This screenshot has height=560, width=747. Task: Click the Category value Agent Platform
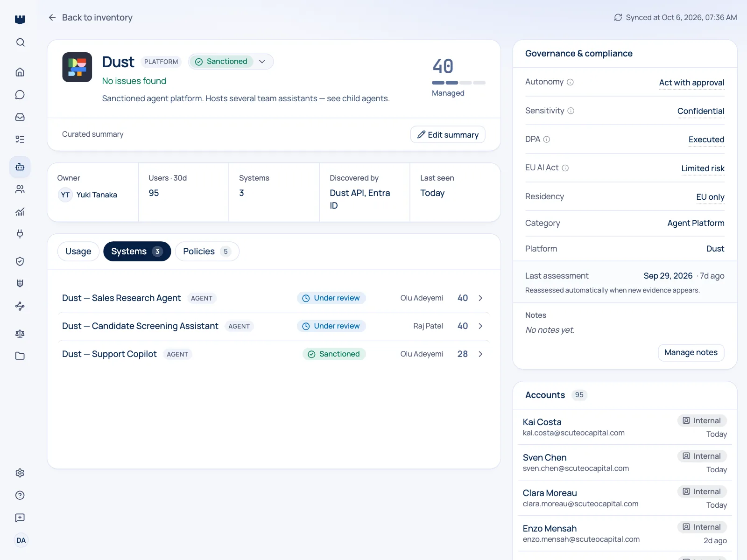(696, 223)
